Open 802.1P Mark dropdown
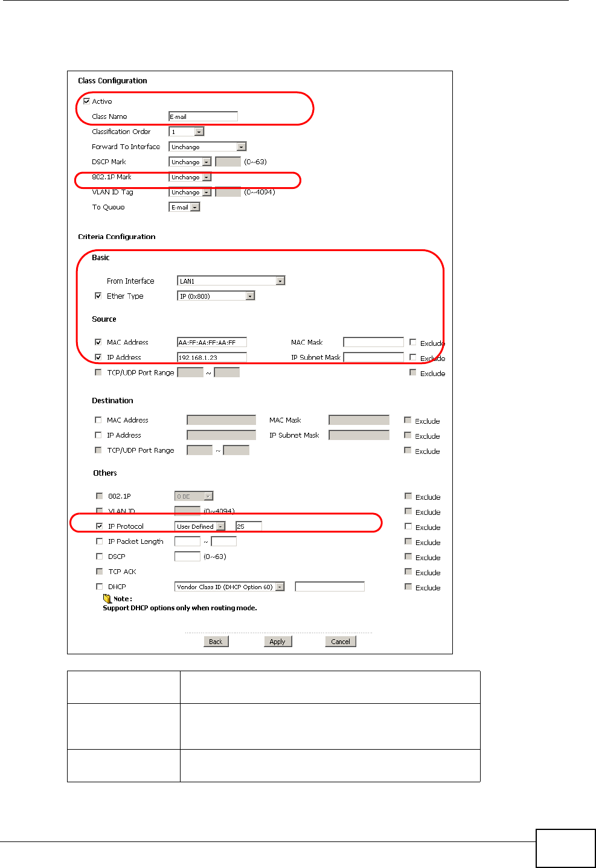The height and width of the screenshot is (868, 596). (190, 177)
